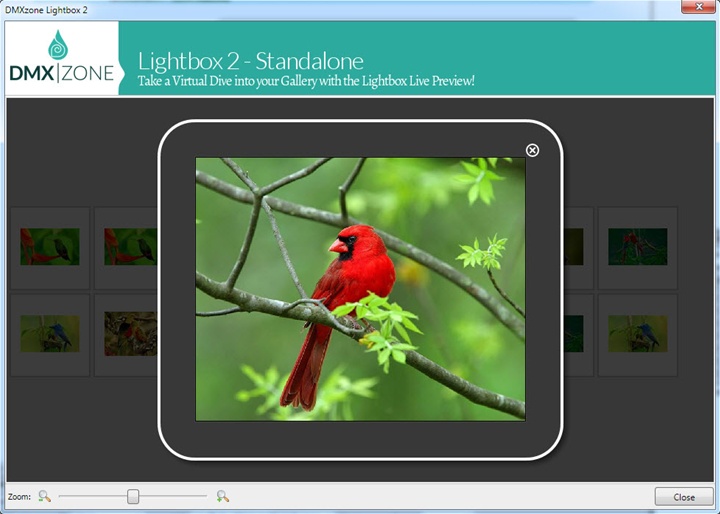Click the zoom in magnifier icon
The height and width of the screenshot is (514, 720).
(x=223, y=496)
